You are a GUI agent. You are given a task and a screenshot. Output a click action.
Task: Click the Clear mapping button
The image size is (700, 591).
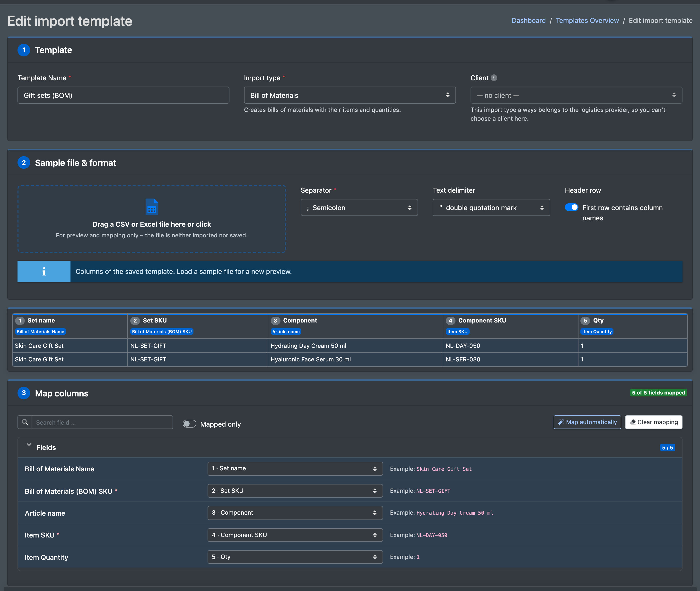654,422
